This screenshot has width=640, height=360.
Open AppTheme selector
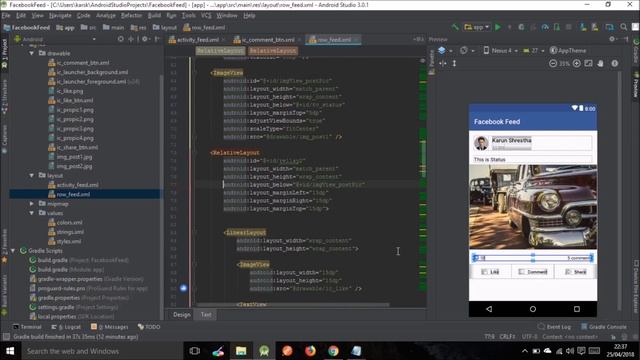point(568,51)
